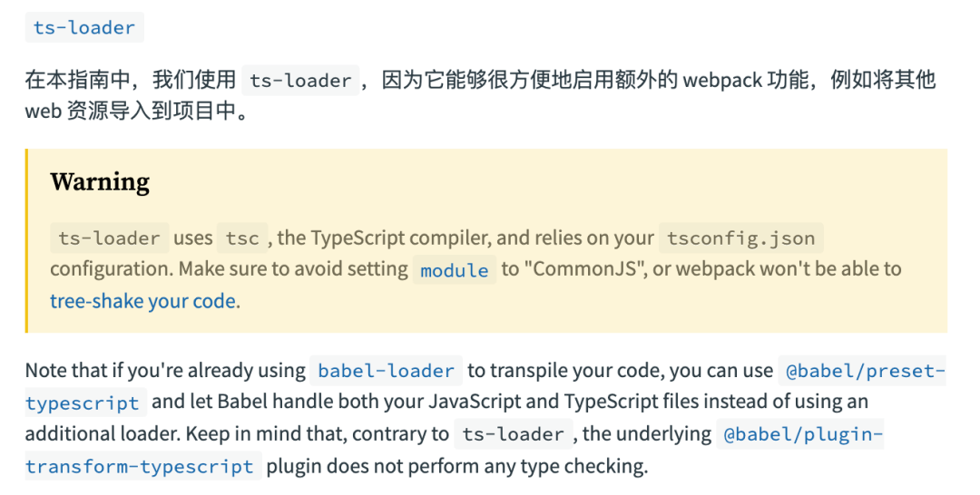980x495 pixels.
Task: Click the Warning heading
Action: click(x=100, y=182)
